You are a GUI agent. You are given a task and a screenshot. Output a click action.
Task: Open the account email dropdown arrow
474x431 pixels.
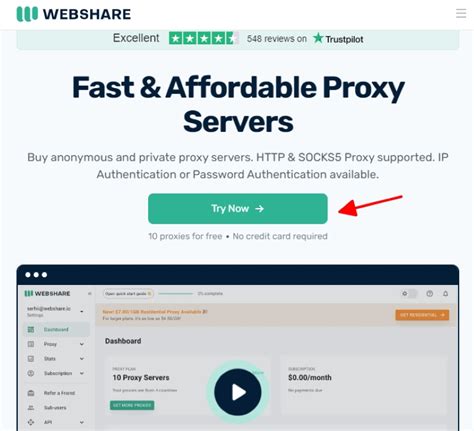(82, 311)
